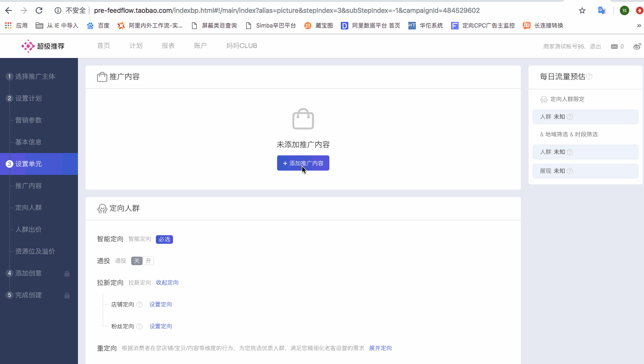Image resolution: width=644 pixels, height=364 pixels.
Task: Click help icon next to 每日流量预估
Action: point(589,77)
